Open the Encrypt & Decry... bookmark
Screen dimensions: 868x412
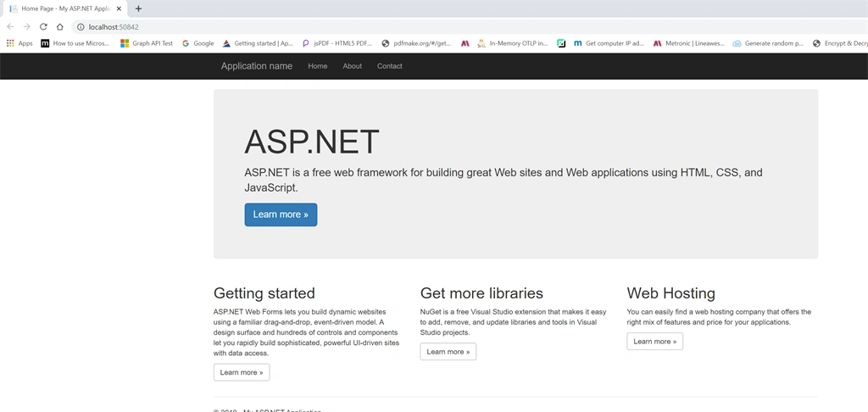(840, 43)
